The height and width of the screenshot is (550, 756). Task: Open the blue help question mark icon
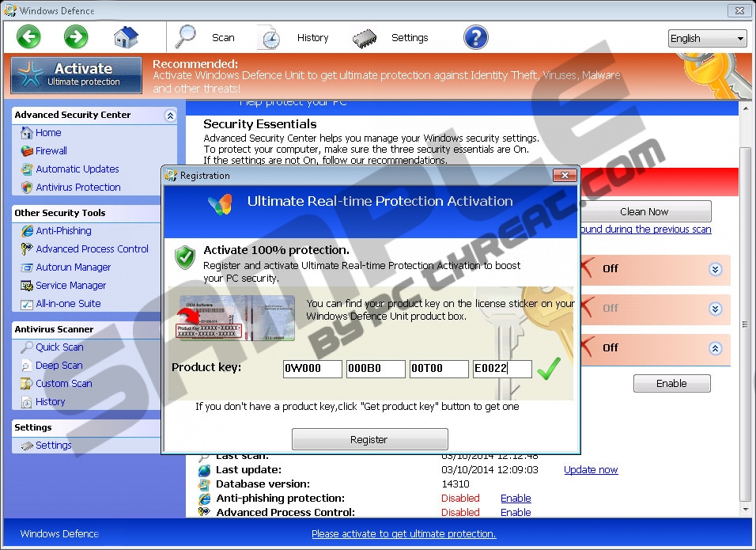tap(476, 37)
